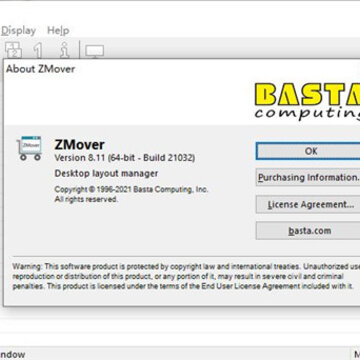Open the Help menu

point(58,31)
